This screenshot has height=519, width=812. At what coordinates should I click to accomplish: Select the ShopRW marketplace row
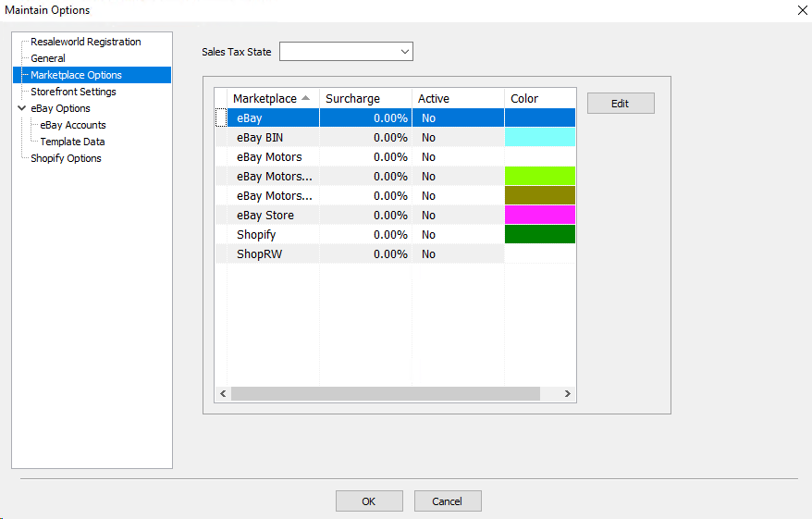point(395,253)
